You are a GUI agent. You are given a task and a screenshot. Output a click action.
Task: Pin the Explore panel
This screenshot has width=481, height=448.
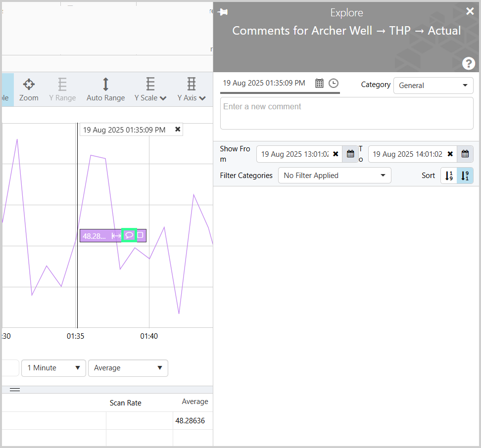point(223,12)
